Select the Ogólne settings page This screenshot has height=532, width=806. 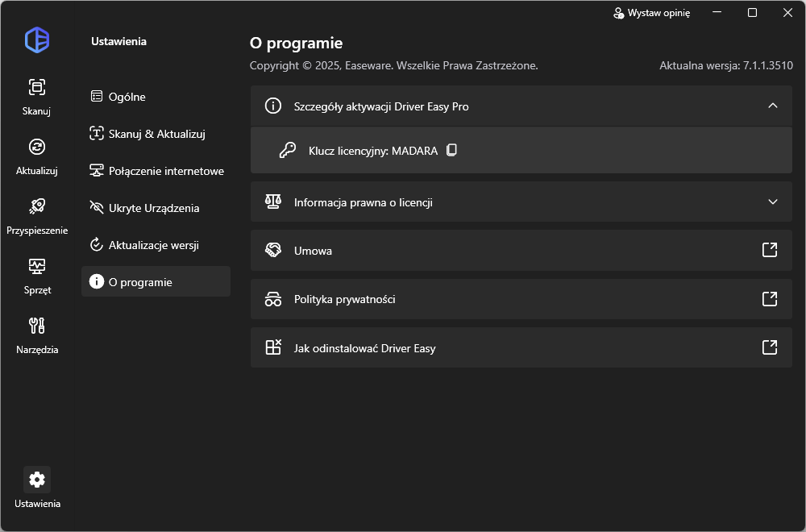tap(156, 97)
